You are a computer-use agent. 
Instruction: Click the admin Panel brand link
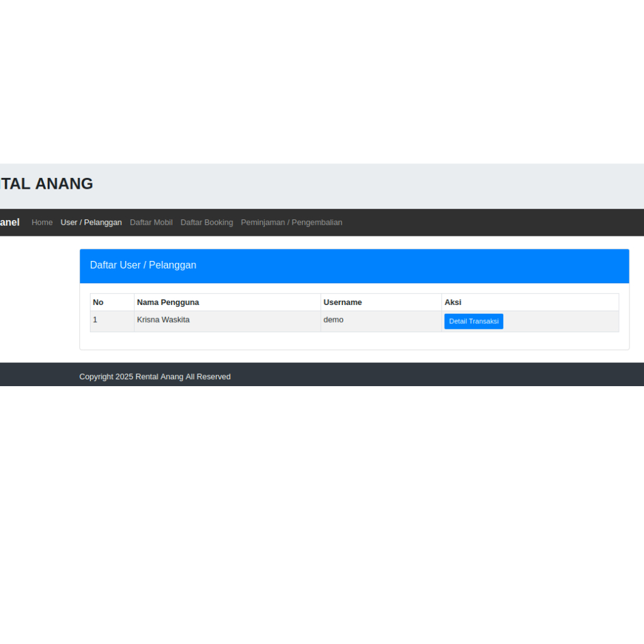pos(9,222)
